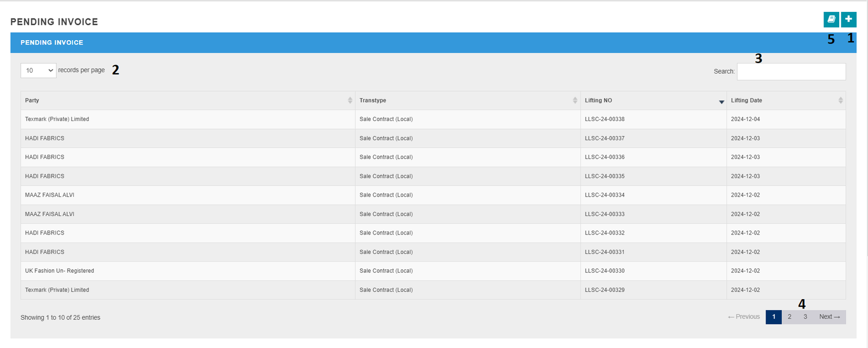Sort by Party column sort icon
The image size is (868, 348).
click(x=350, y=100)
